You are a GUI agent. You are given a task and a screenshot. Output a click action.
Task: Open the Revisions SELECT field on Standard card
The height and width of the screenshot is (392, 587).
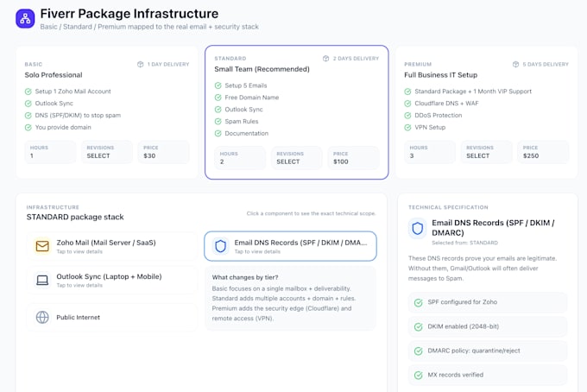(x=297, y=158)
